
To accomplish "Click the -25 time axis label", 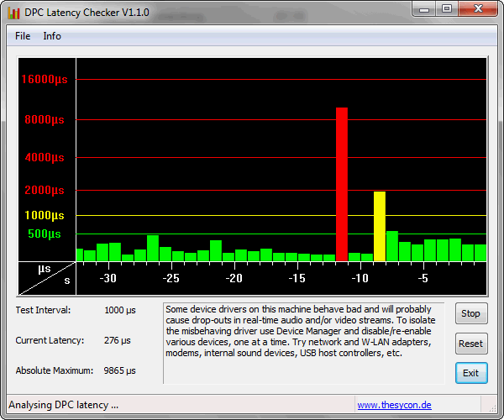I will tap(171, 278).
